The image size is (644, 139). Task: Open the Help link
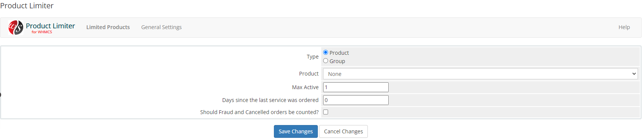[624, 27]
